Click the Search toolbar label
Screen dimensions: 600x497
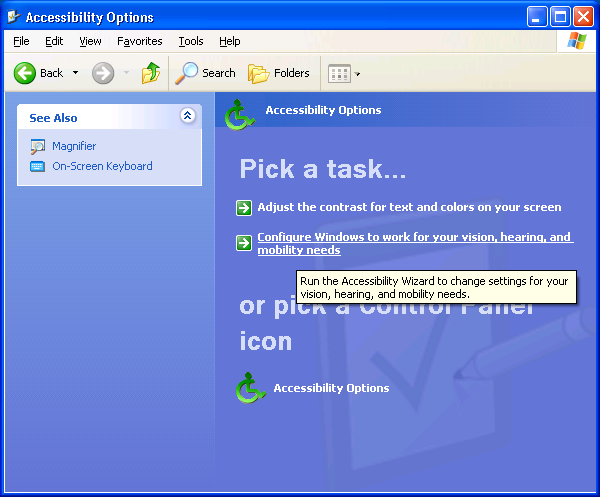coord(218,73)
